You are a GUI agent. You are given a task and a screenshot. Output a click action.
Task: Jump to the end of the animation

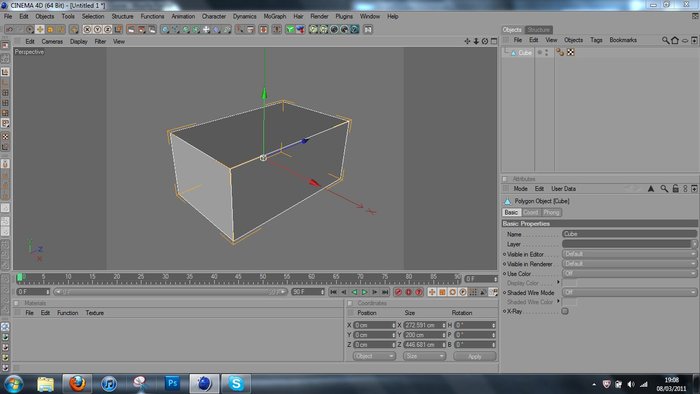[385, 292]
